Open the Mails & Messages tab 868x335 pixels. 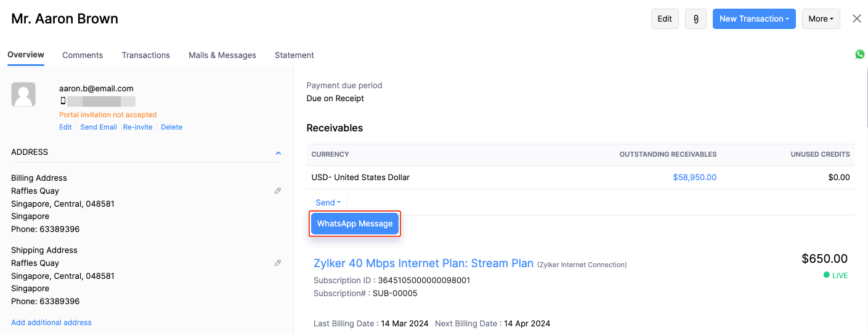pyautogui.click(x=222, y=55)
